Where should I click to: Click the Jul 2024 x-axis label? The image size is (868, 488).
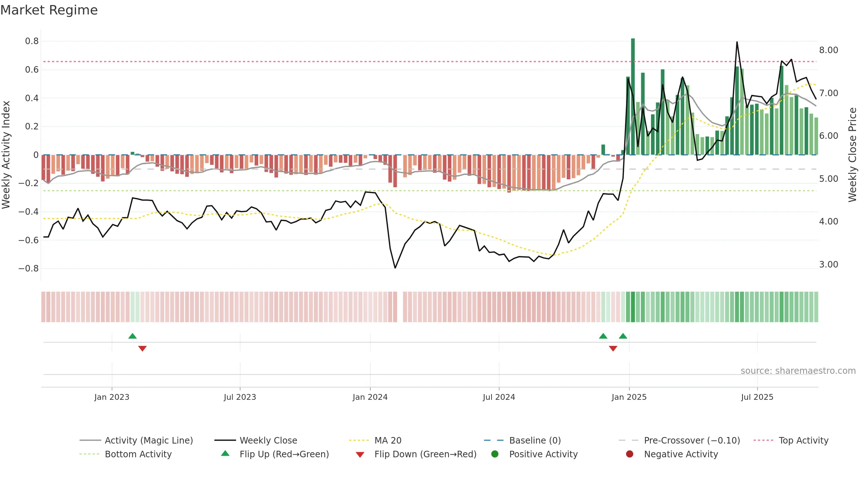[499, 397]
